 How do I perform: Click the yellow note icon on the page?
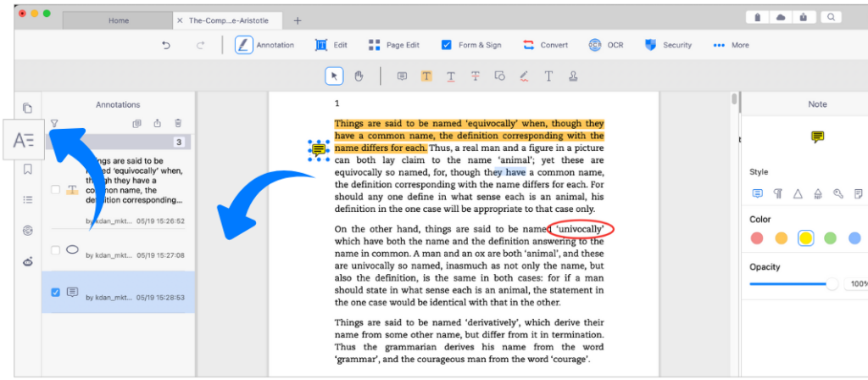(x=319, y=149)
